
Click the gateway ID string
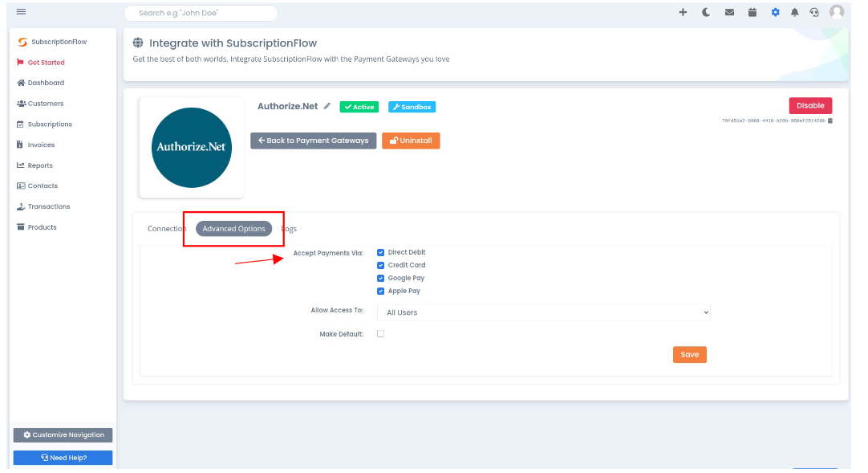(773, 120)
